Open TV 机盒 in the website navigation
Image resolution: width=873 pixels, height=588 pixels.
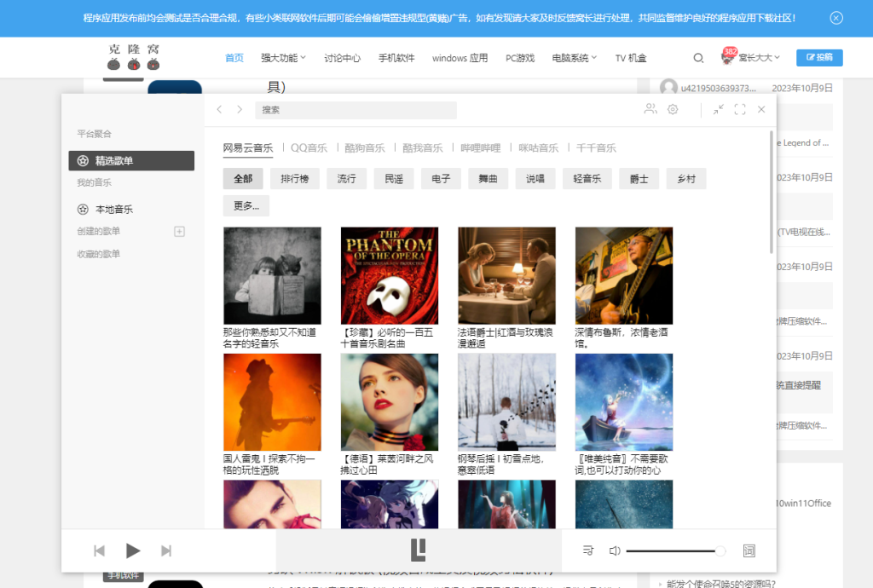pos(631,58)
